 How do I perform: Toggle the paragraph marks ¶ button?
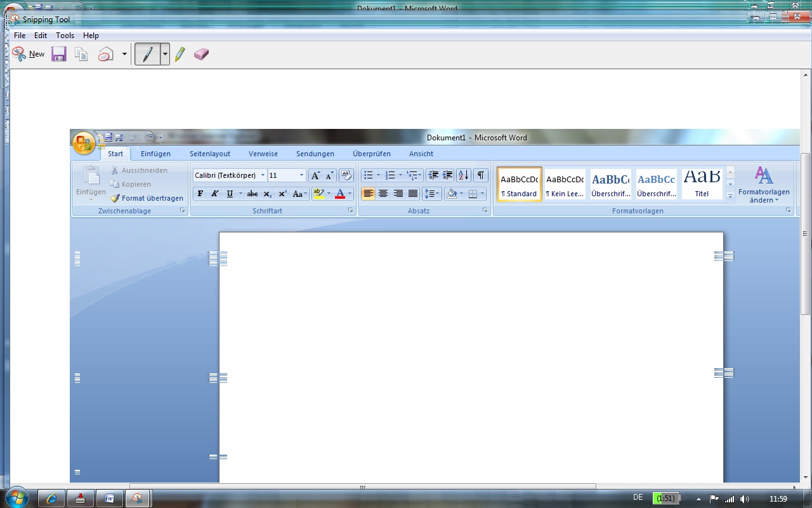[481, 175]
